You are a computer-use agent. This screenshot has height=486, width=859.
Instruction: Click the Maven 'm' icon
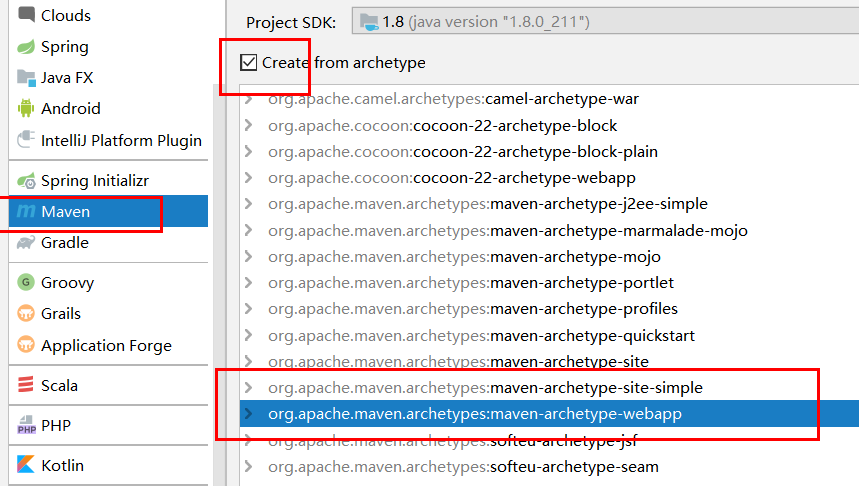coord(26,210)
